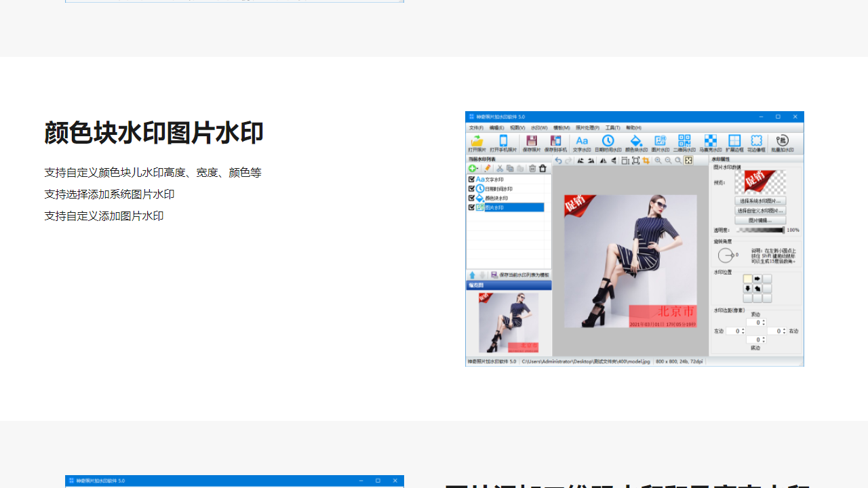
Task: Click the 图片编辑 button
Action: (760, 220)
